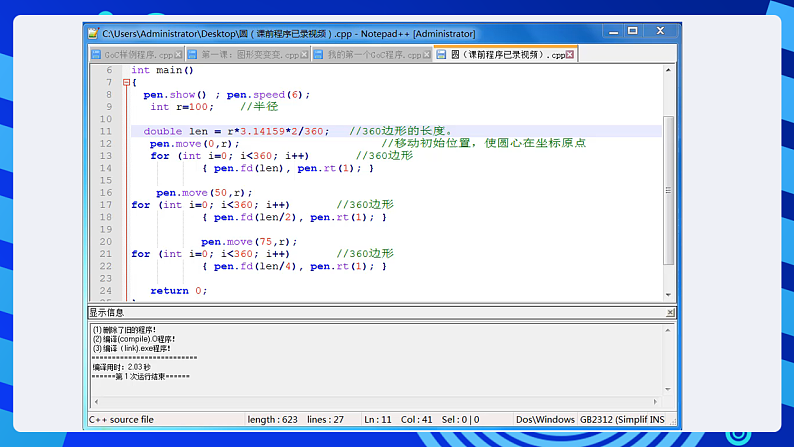Click the editor's scroll up arrow
Image resolution: width=794 pixels, height=447 pixels.
coord(670,70)
